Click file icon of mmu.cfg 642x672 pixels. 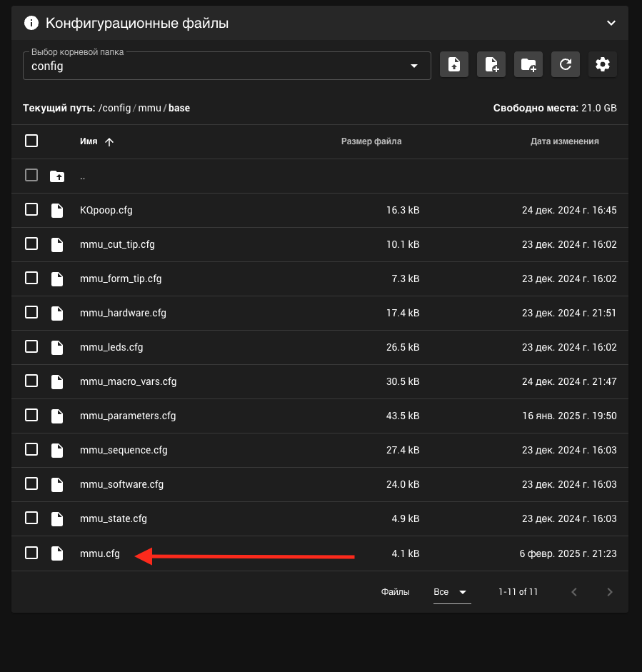[x=57, y=553]
